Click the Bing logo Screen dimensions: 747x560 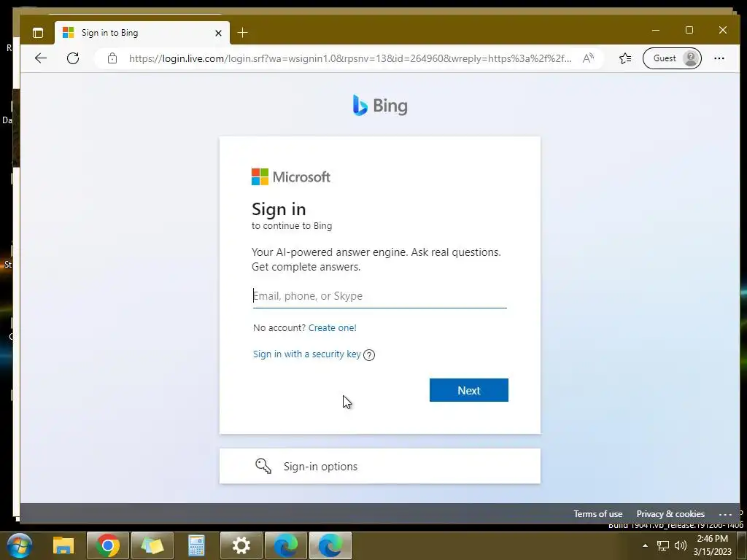point(379,105)
